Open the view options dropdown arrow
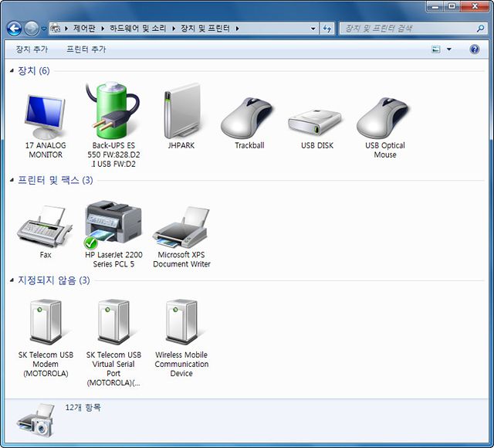 (449, 49)
